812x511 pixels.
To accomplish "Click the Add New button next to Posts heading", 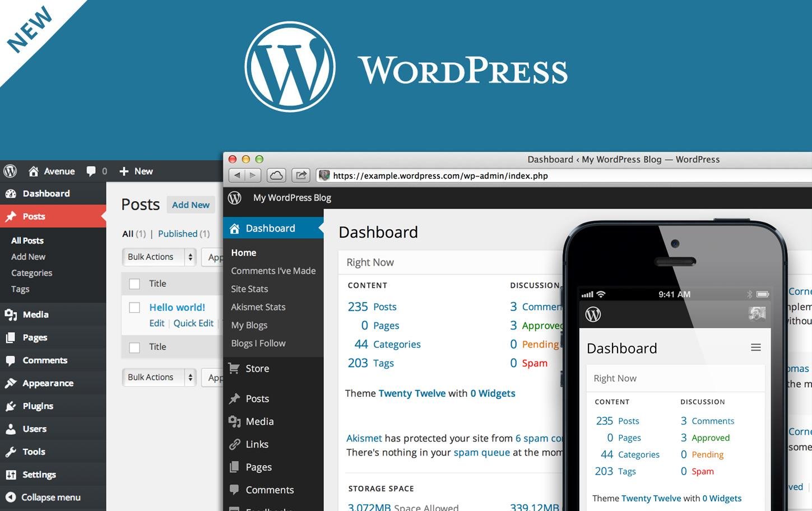I will click(x=191, y=205).
